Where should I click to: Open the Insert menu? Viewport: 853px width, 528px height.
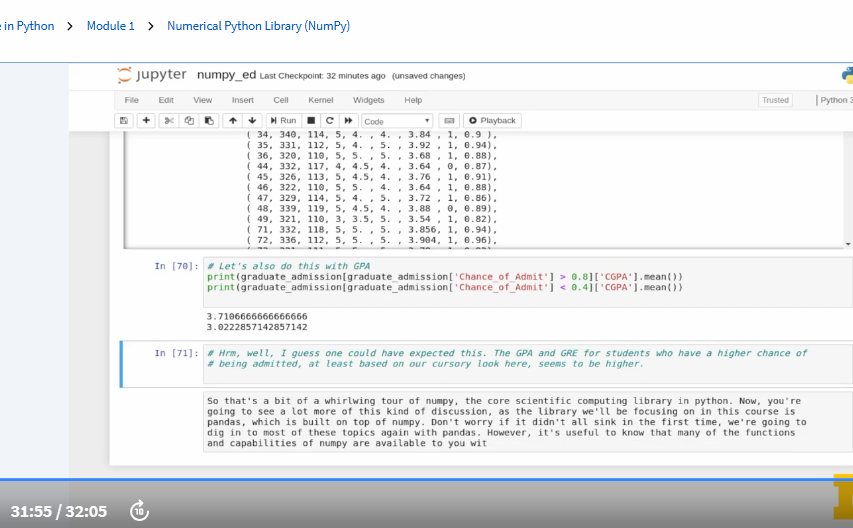243,100
